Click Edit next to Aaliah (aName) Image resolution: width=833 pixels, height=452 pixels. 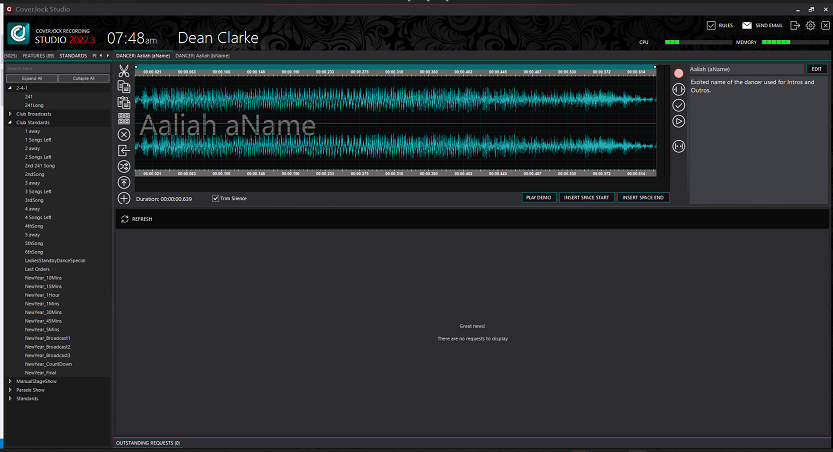[816, 69]
